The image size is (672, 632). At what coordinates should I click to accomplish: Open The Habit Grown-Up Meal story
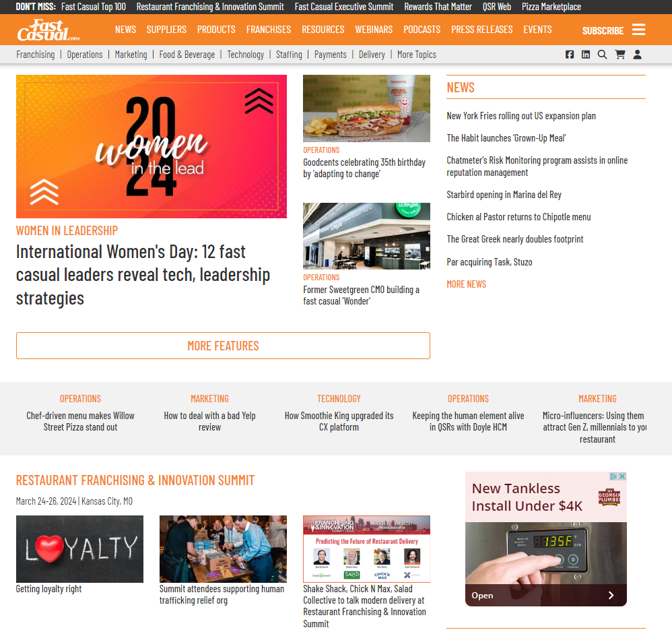[506, 138]
